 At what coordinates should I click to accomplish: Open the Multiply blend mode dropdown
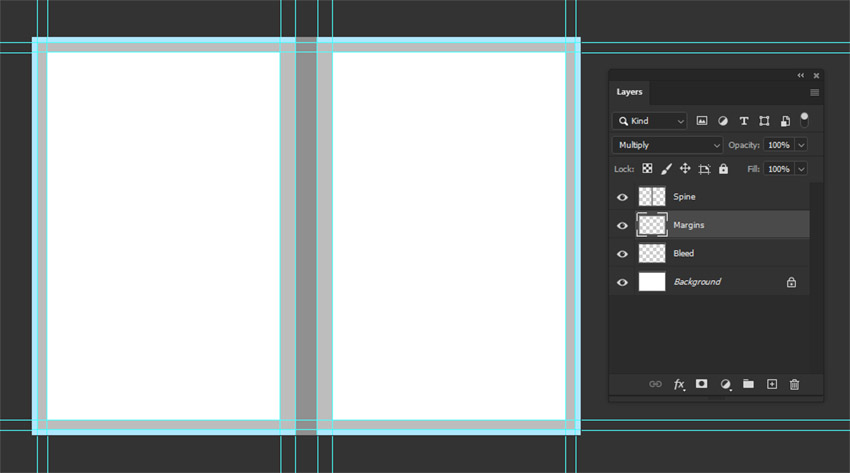pyautogui.click(x=667, y=145)
